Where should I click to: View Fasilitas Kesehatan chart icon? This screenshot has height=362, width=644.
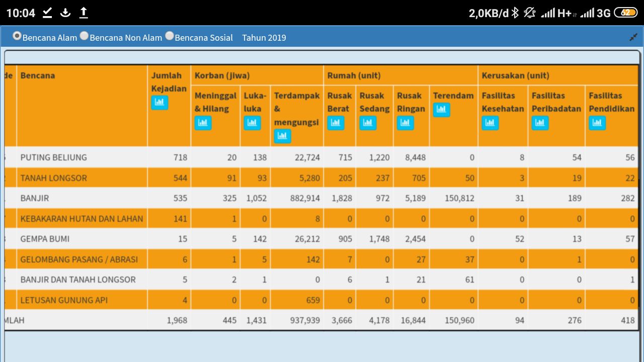(x=490, y=123)
